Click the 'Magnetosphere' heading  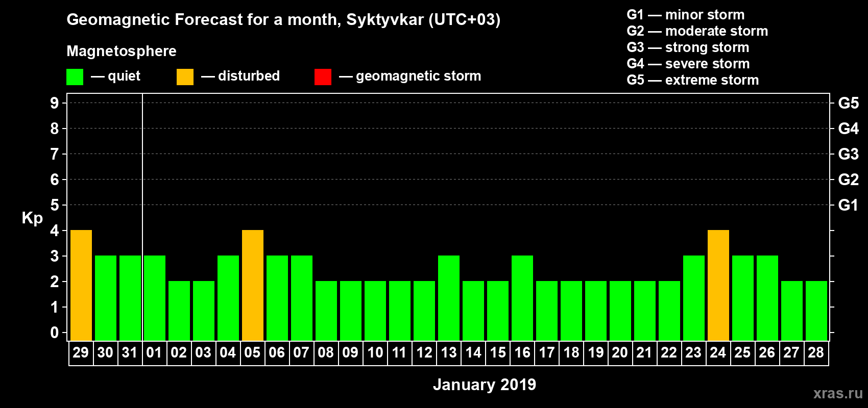click(x=122, y=51)
